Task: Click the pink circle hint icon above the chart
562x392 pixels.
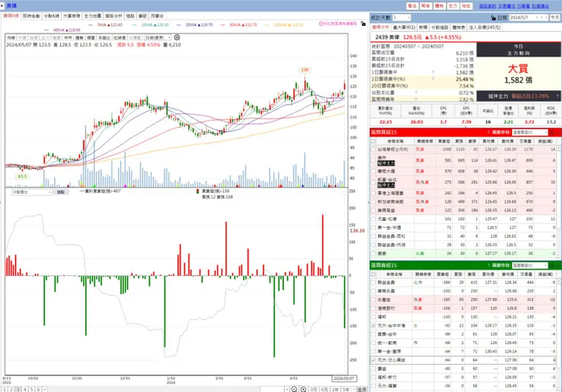Action: coord(320,24)
